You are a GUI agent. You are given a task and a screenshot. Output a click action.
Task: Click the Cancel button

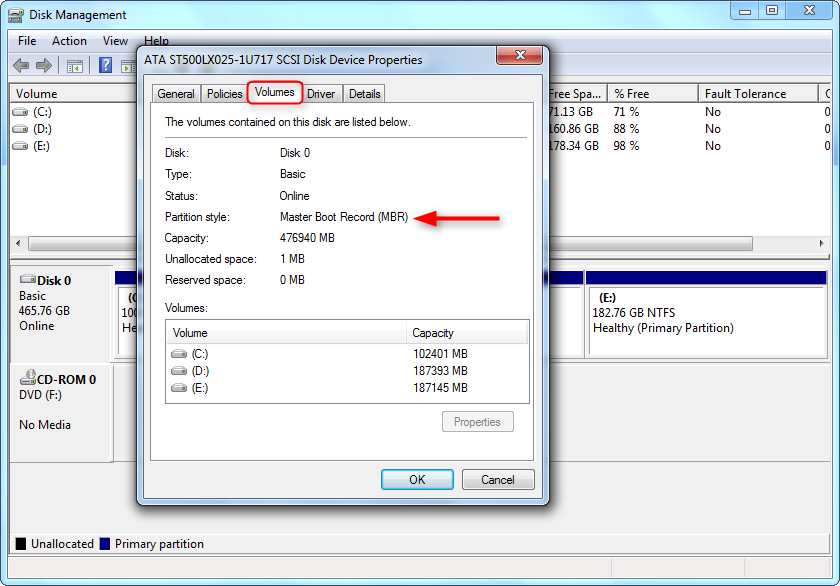point(497,480)
